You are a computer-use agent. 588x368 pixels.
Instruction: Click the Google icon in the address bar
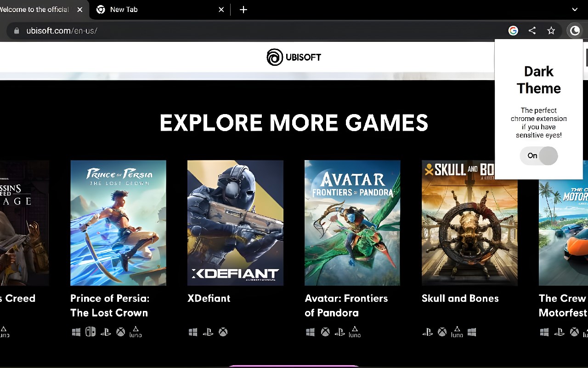click(513, 31)
